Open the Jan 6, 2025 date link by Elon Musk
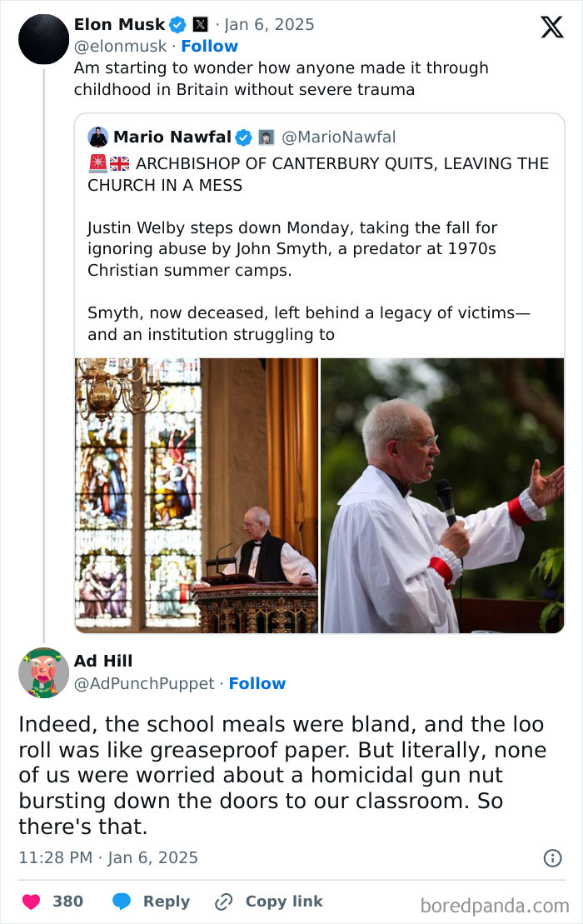The height and width of the screenshot is (924, 583). coord(269,25)
